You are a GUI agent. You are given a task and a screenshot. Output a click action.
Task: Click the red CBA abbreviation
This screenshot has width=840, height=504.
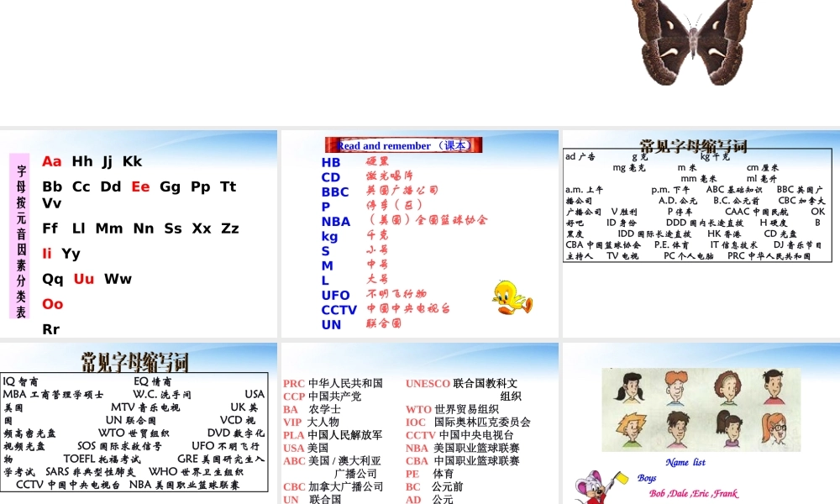pos(417,460)
